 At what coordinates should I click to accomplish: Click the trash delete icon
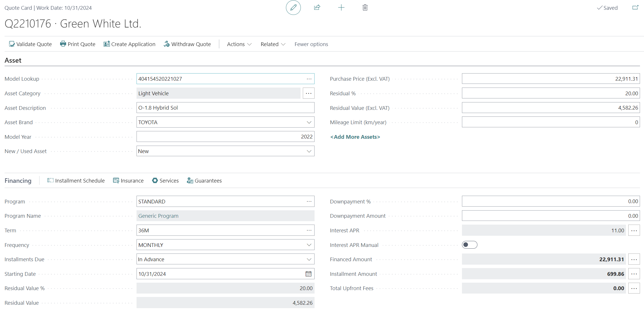click(365, 8)
